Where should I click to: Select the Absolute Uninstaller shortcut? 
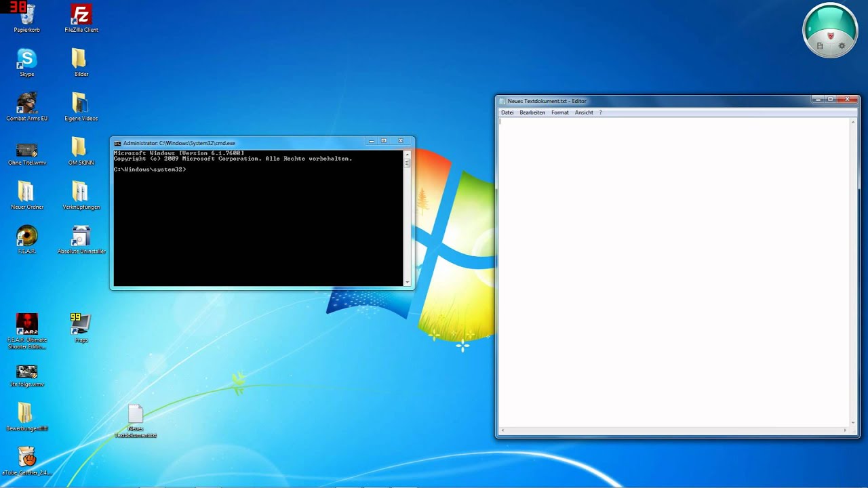[x=81, y=239]
